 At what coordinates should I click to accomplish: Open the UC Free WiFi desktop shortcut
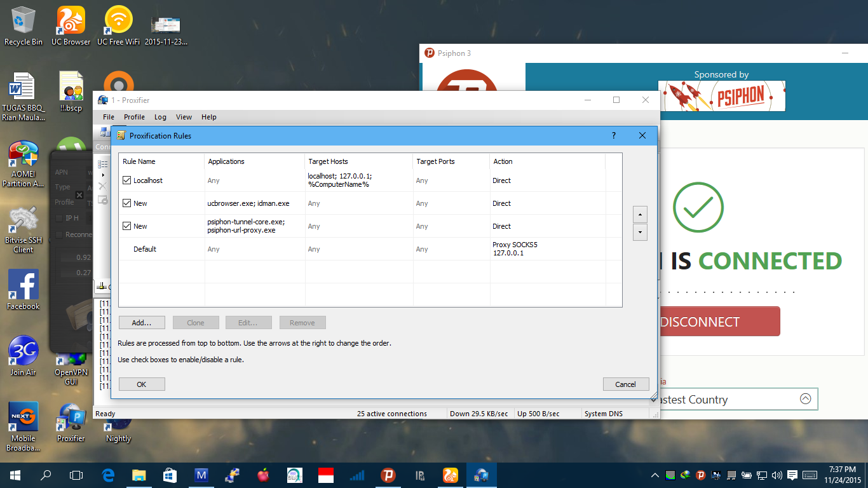coord(118,26)
